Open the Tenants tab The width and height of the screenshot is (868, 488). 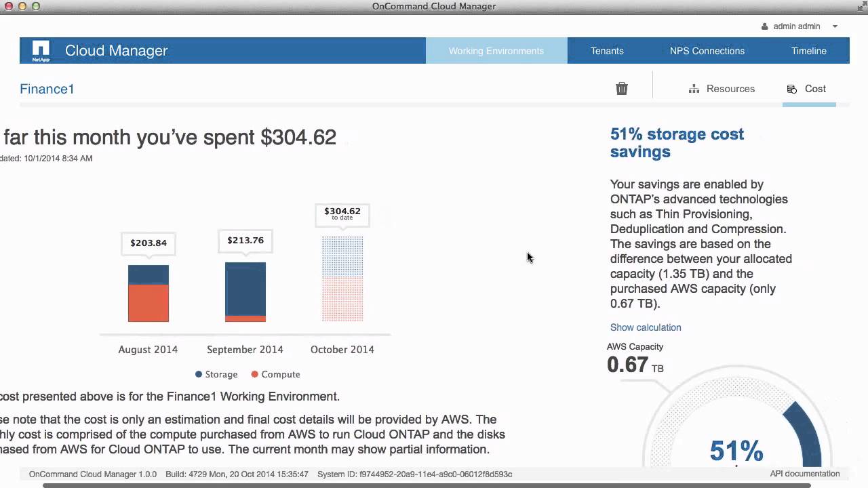coord(607,51)
